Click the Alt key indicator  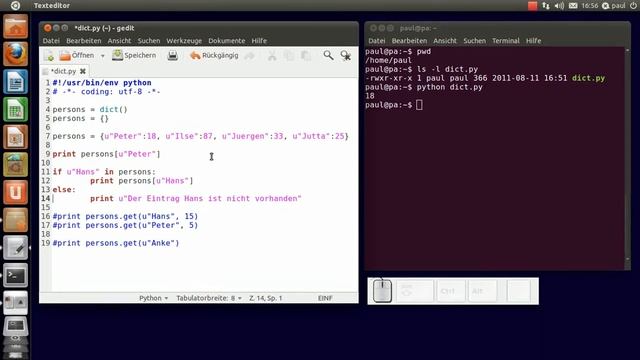(x=482, y=291)
